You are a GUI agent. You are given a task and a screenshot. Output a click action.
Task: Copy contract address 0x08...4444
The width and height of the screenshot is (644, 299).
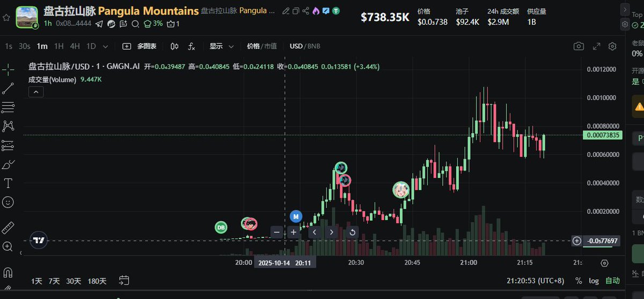point(74,24)
